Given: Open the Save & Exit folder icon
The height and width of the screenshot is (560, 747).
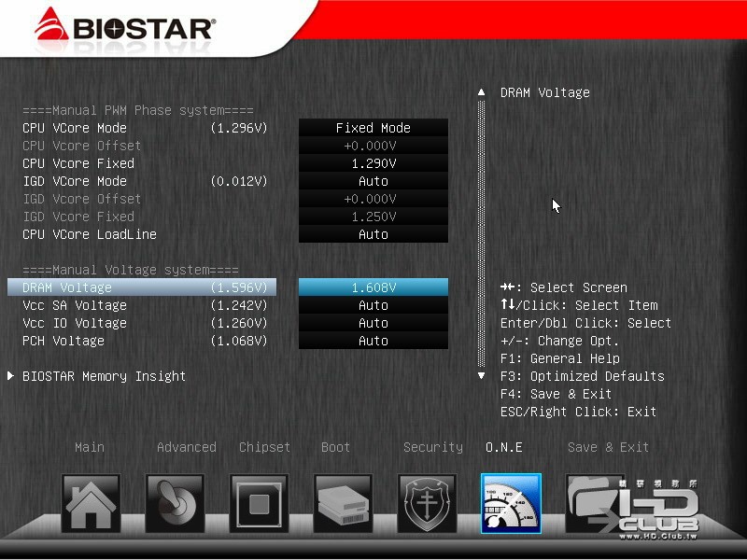Looking at the screenshot, I should tap(595, 503).
